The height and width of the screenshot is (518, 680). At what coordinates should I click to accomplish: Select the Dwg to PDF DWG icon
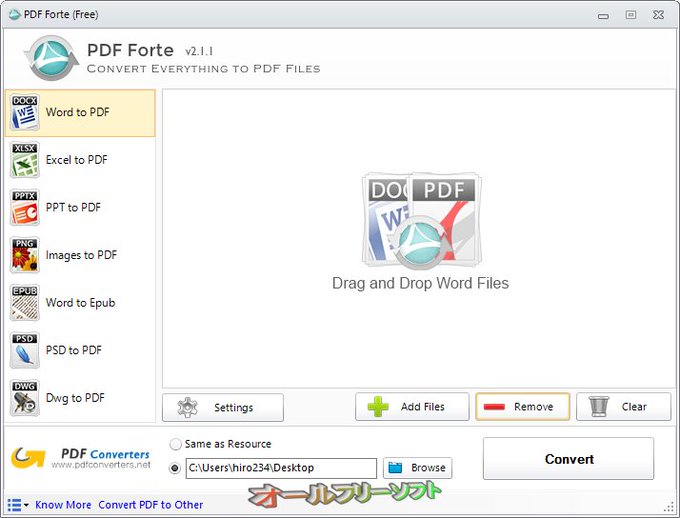[25, 398]
